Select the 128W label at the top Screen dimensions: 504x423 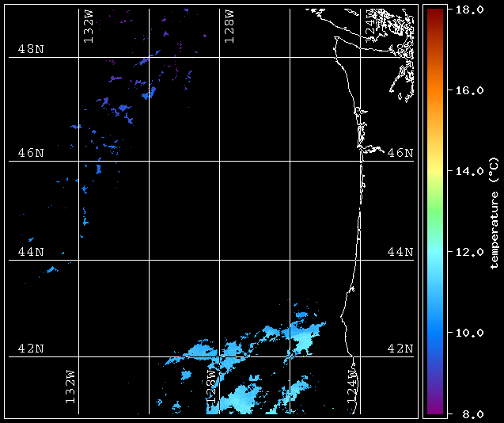229,27
